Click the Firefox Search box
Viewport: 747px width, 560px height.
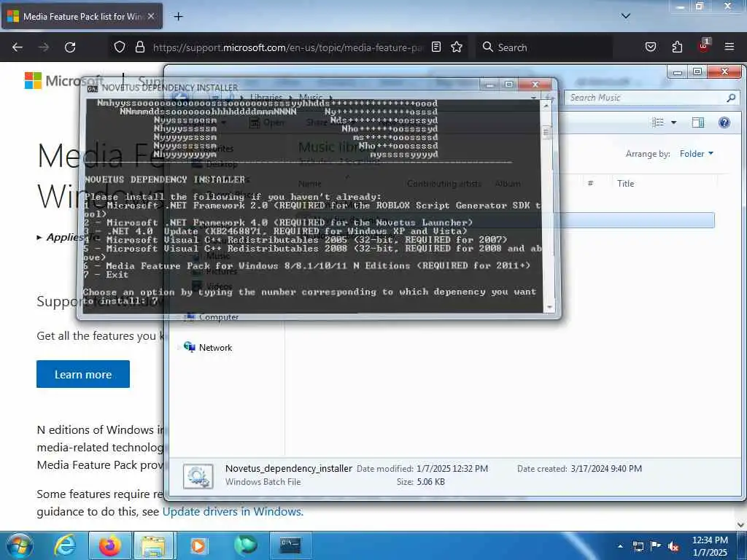tap(544, 47)
